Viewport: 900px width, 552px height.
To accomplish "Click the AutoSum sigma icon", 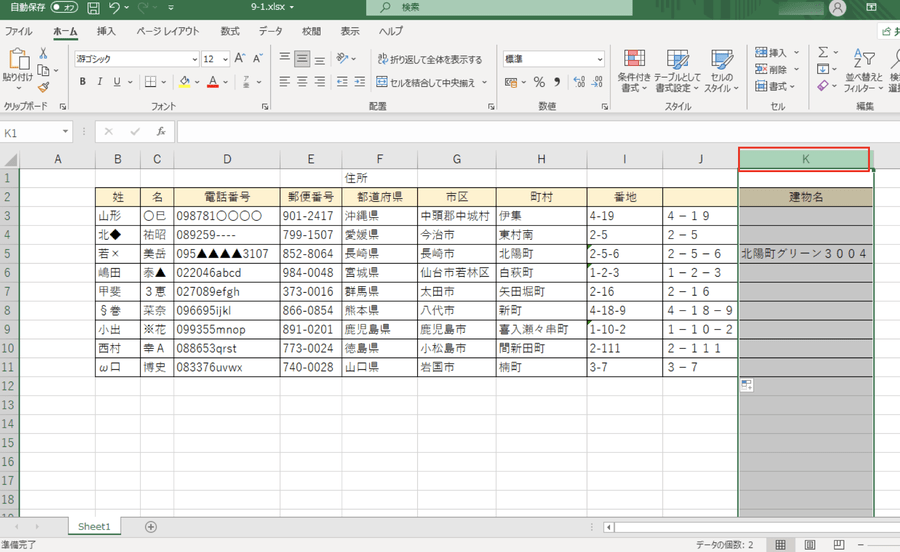I will click(x=823, y=52).
